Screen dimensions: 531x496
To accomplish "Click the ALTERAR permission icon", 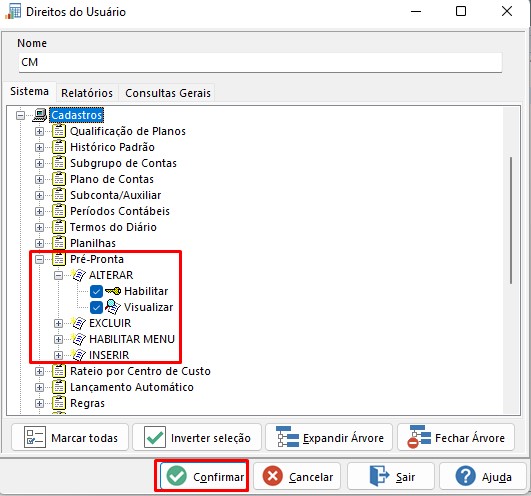I will (78, 275).
